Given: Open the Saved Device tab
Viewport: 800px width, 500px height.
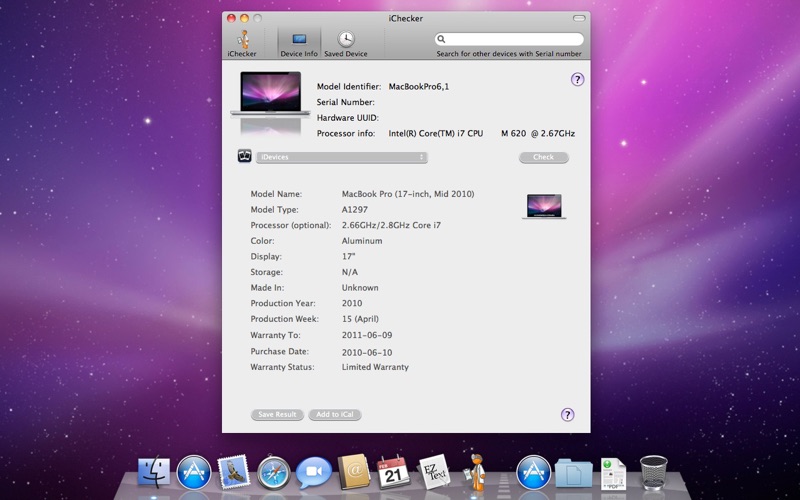Looking at the screenshot, I should point(346,43).
